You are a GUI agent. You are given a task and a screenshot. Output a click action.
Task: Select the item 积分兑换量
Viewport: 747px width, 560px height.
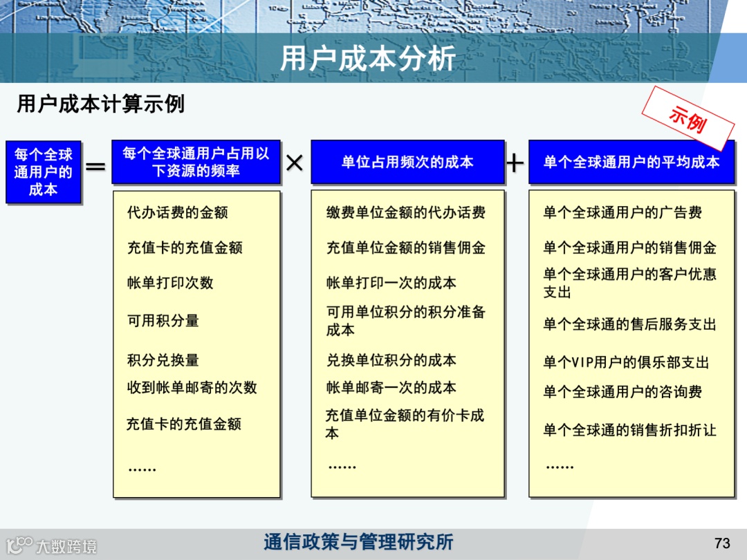[163, 360]
